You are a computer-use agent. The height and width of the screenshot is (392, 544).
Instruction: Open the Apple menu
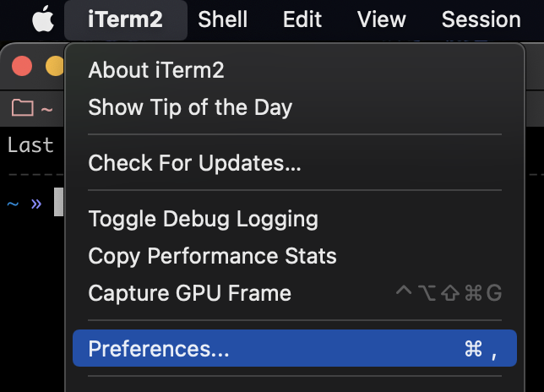[42, 19]
